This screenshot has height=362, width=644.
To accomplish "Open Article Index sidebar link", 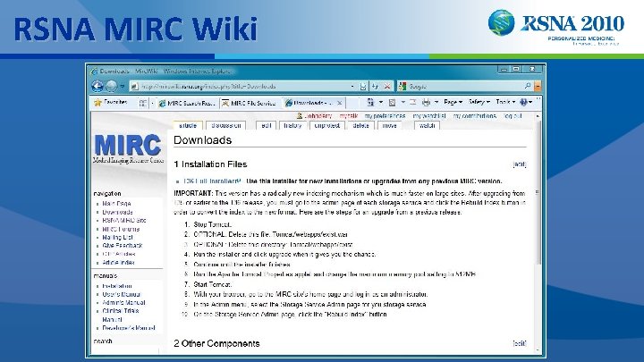I will tap(118, 262).
